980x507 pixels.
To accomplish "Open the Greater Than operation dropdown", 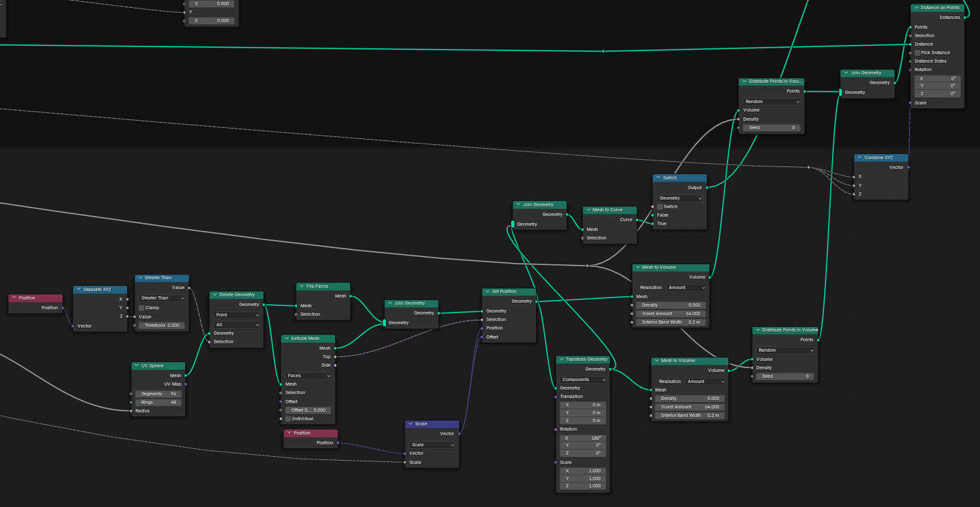I will click(162, 298).
